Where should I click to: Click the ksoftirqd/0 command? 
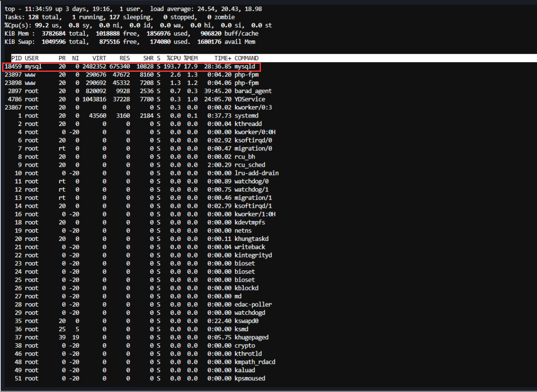pos(253,140)
